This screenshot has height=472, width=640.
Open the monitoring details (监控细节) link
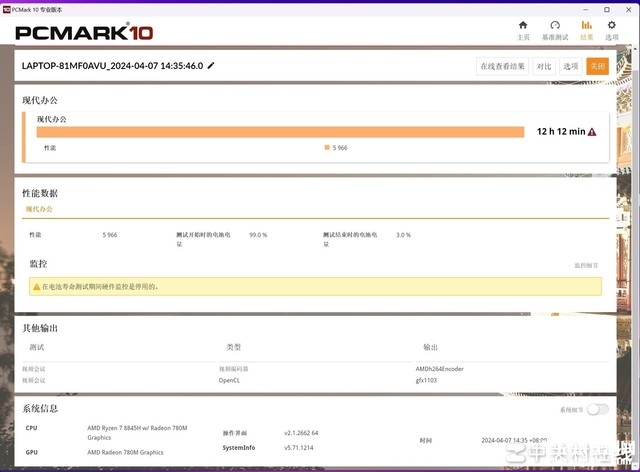[586, 265]
